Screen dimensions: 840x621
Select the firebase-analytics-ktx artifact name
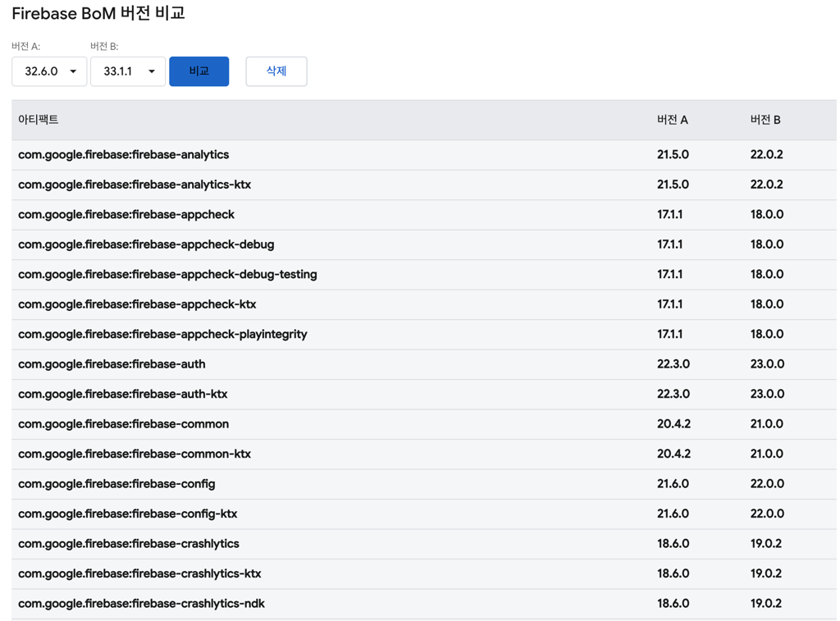(x=135, y=185)
